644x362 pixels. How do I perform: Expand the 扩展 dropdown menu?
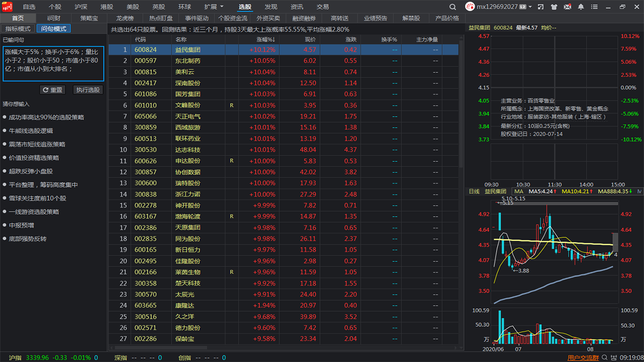tap(213, 7)
